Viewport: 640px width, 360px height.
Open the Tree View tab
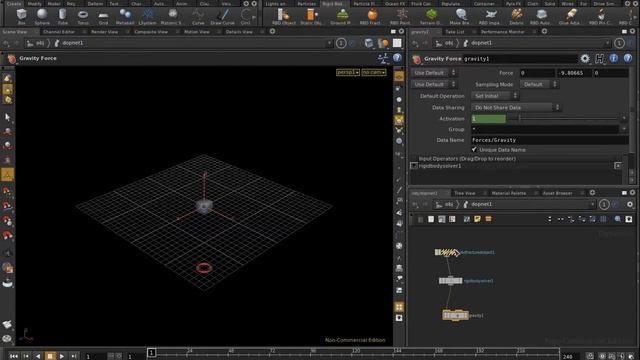(x=465, y=193)
